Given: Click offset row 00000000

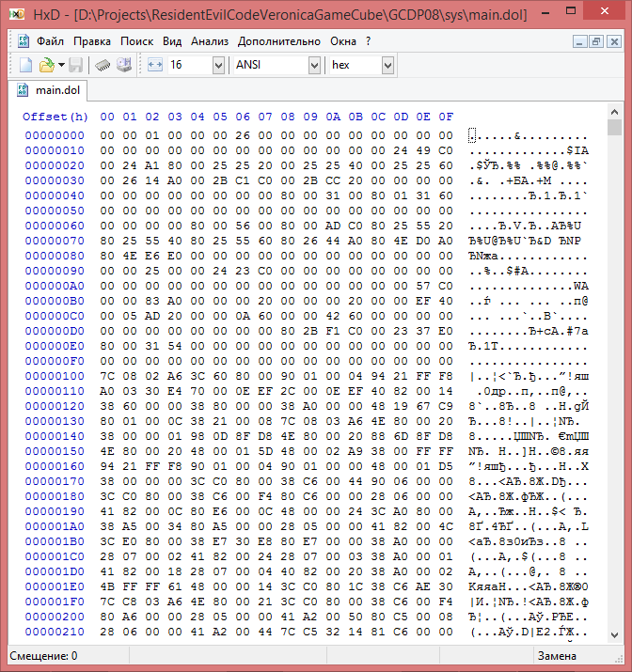Looking at the screenshot, I should coord(55,136).
